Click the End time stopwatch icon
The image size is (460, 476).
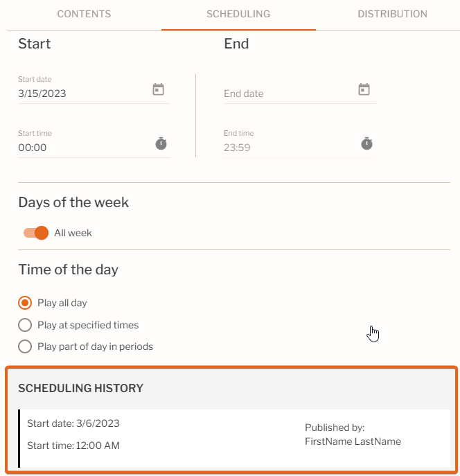click(x=367, y=143)
